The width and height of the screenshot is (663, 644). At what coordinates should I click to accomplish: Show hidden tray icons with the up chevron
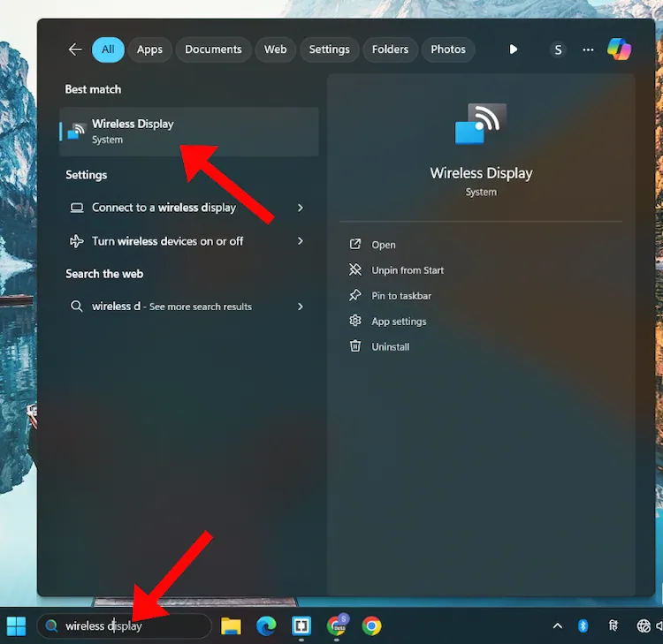coord(558,625)
